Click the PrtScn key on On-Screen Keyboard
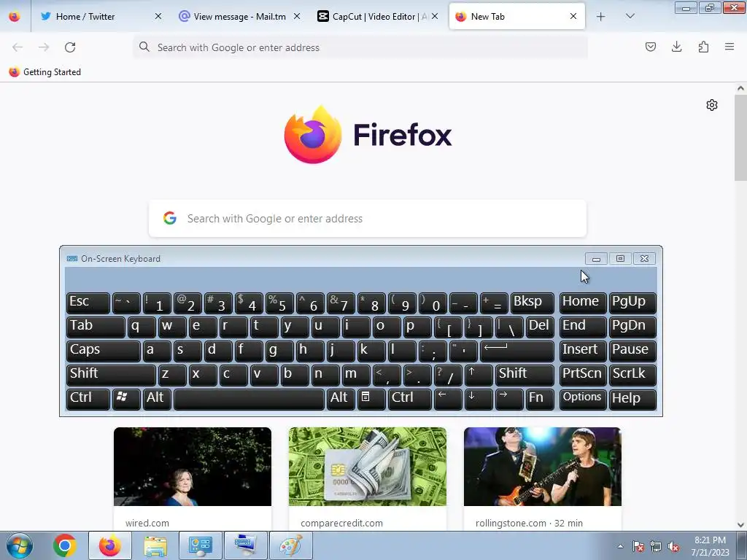Viewport: 747px width, 560px height. (583, 375)
